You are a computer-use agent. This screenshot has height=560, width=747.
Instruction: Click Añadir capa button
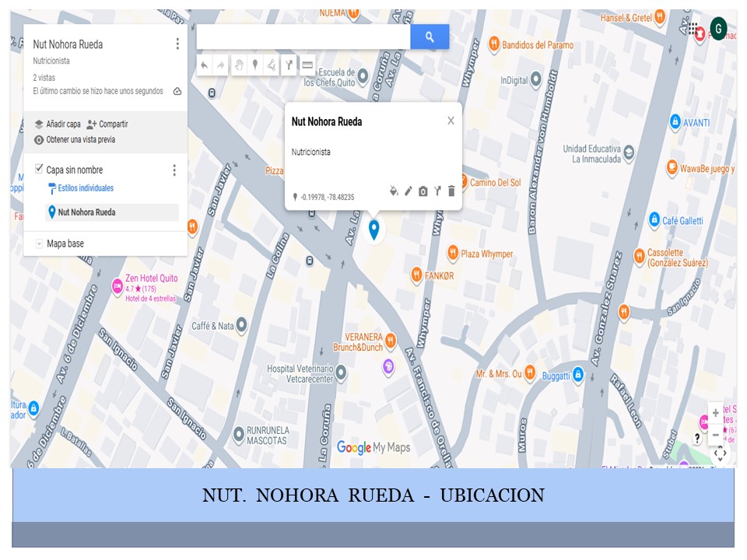(x=58, y=124)
